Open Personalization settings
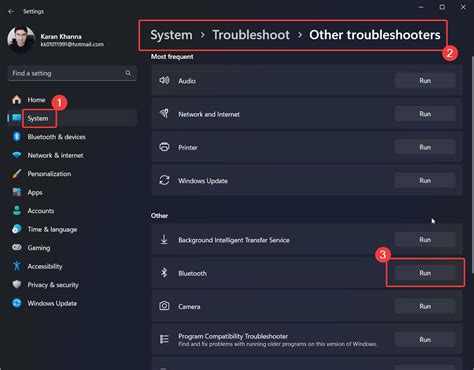Viewport: 474px width, 370px height. 72,174
